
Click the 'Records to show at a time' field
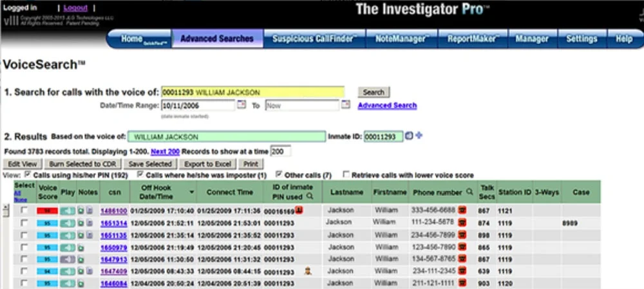tap(281, 151)
